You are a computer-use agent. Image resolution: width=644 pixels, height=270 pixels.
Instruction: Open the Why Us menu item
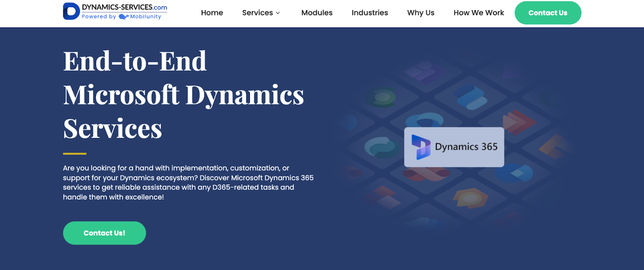(x=421, y=13)
